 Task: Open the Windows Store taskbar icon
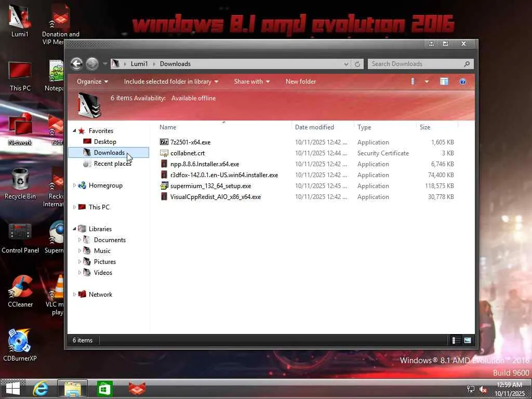[104, 389]
